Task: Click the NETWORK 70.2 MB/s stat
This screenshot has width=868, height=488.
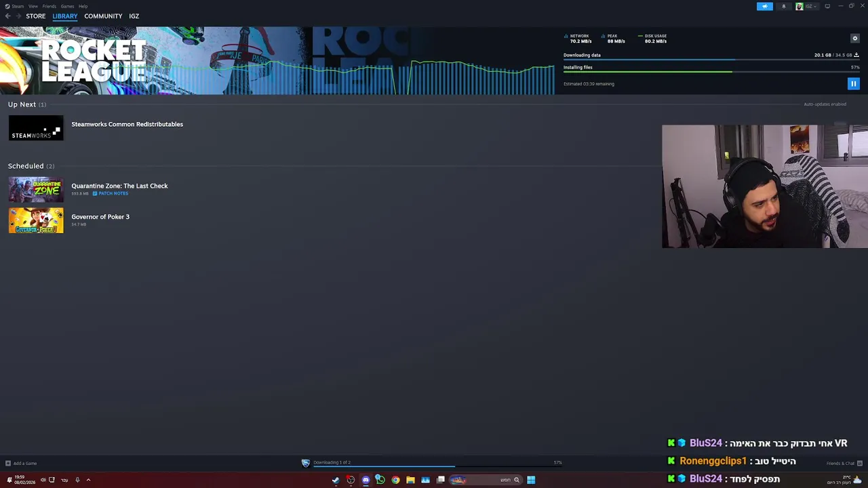Action: coord(578,39)
